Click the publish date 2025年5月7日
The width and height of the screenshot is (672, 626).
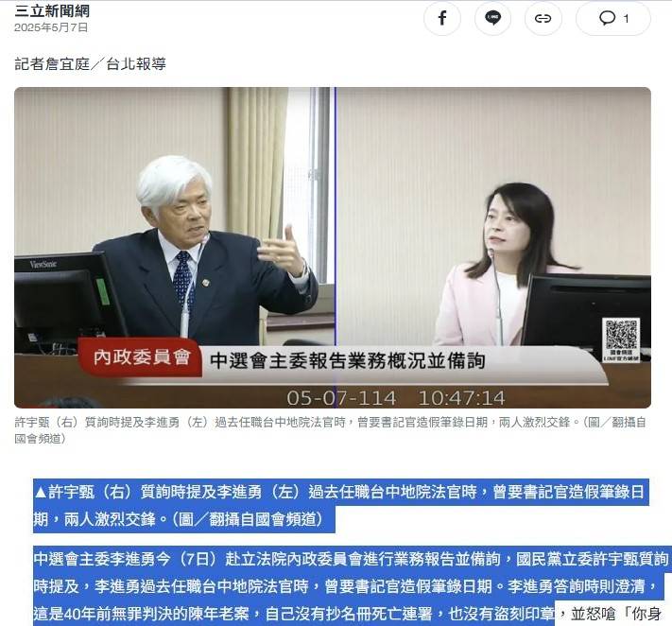click(x=45, y=27)
